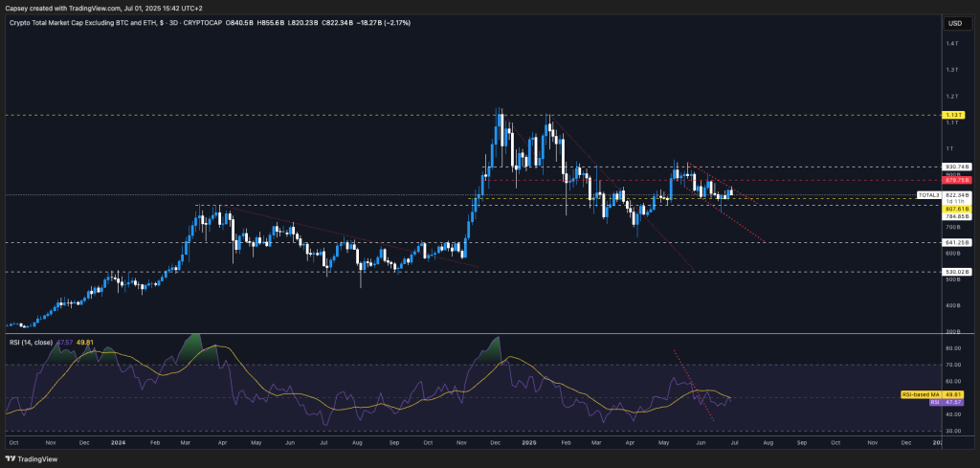Click the 1.2T price scale tick
The image size is (980, 468).
[x=952, y=97]
